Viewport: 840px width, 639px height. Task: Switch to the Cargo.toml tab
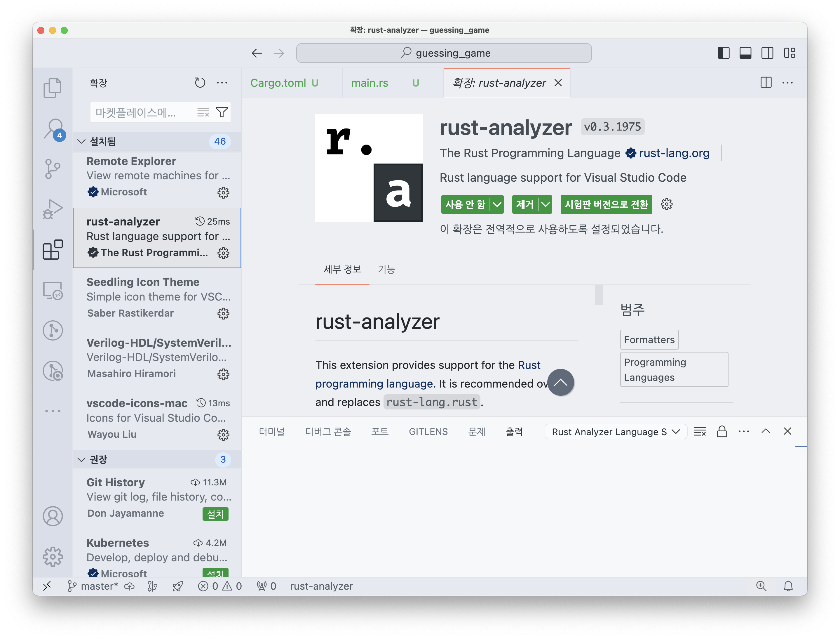coord(292,83)
